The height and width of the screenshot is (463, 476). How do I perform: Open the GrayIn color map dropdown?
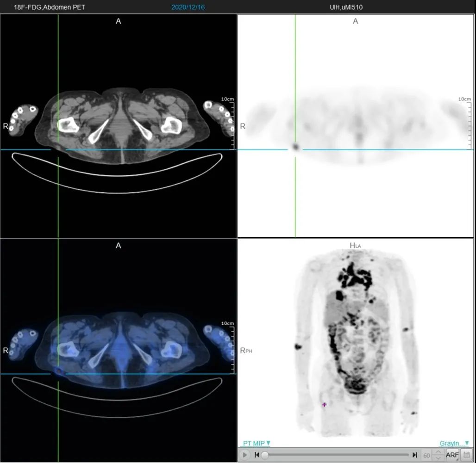click(454, 443)
